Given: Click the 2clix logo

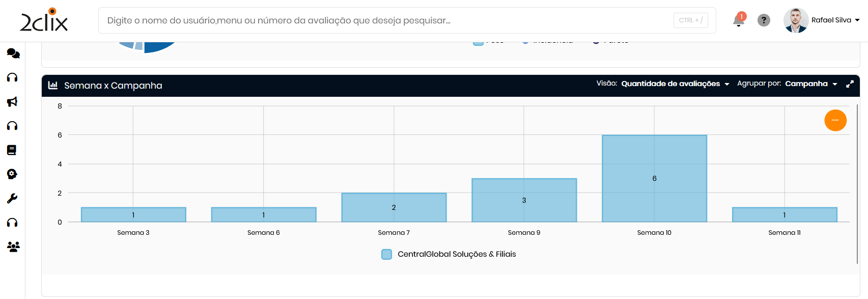Looking at the screenshot, I should coord(44,20).
